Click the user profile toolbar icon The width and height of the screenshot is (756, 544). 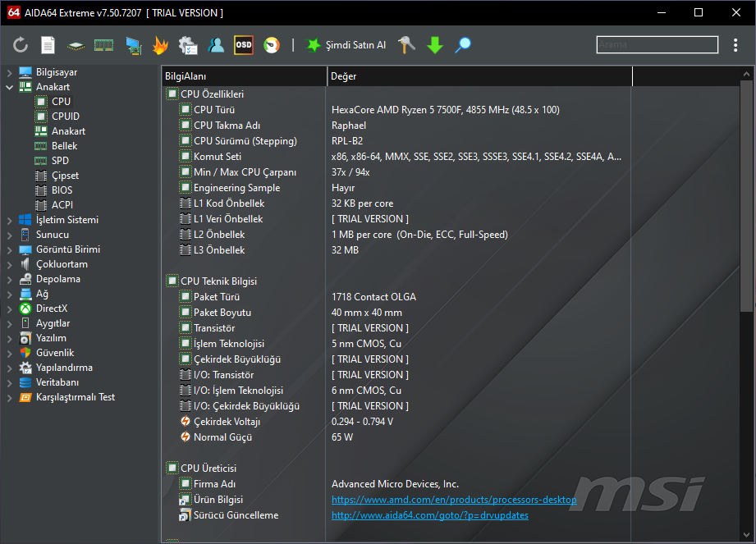216,45
